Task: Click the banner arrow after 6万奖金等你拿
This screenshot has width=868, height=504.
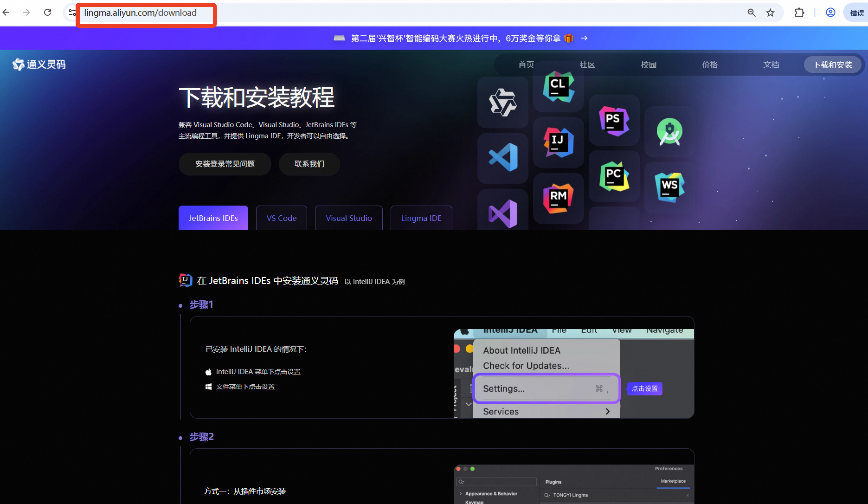Action: point(584,38)
